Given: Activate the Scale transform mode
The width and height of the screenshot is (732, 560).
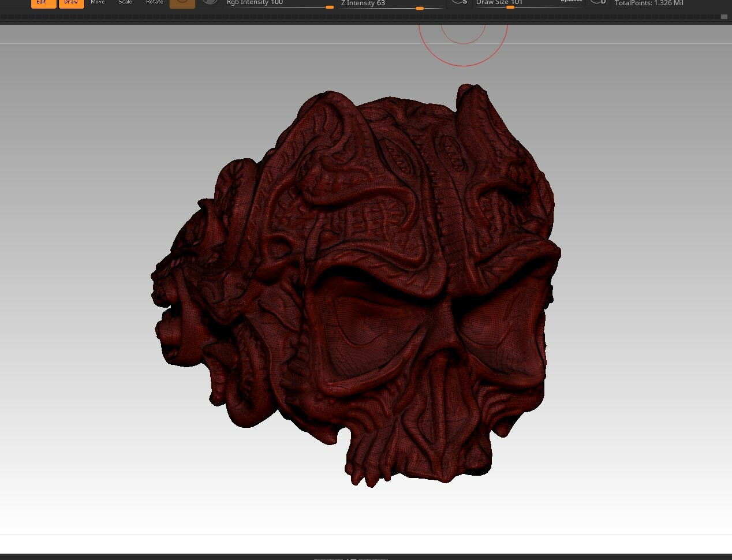Looking at the screenshot, I should tap(125, 3).
